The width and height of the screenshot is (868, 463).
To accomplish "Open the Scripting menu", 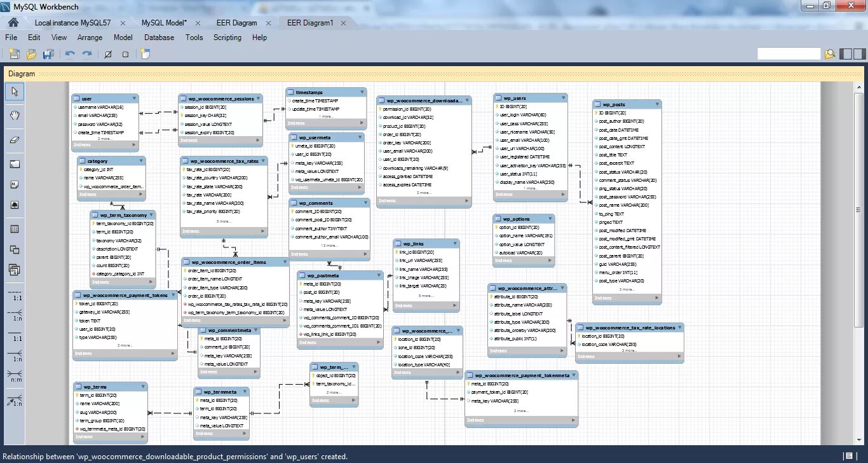I will (x=227, y=38).
